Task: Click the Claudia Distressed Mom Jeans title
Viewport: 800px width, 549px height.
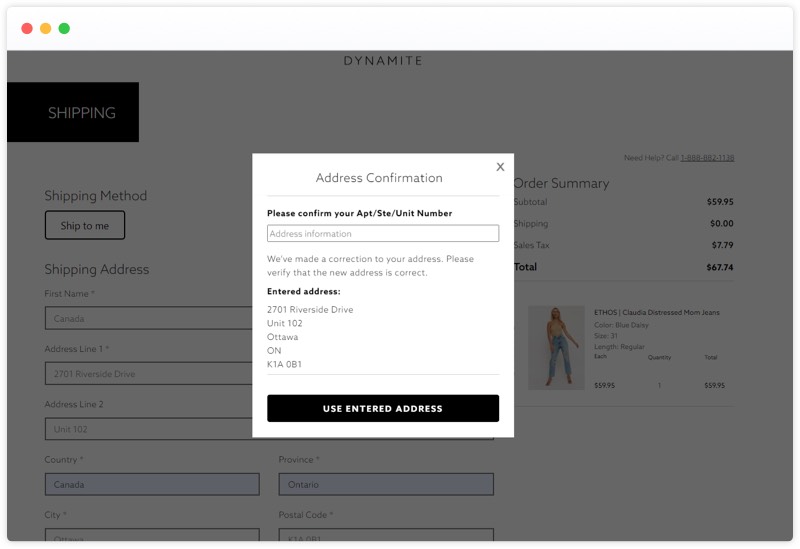Action: tap(656, 312)
